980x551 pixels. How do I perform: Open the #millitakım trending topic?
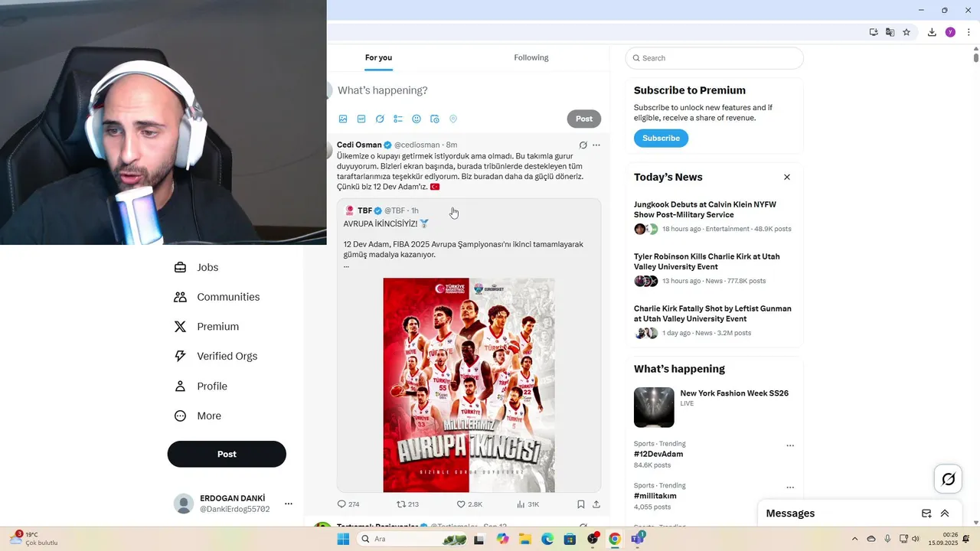655,496
